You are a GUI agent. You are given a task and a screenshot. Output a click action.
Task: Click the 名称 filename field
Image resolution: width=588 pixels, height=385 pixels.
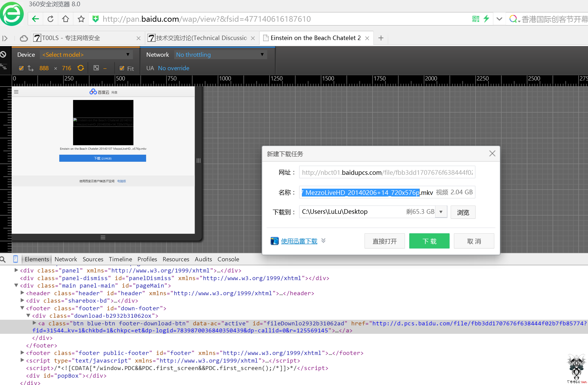click(x=387, y=192)
